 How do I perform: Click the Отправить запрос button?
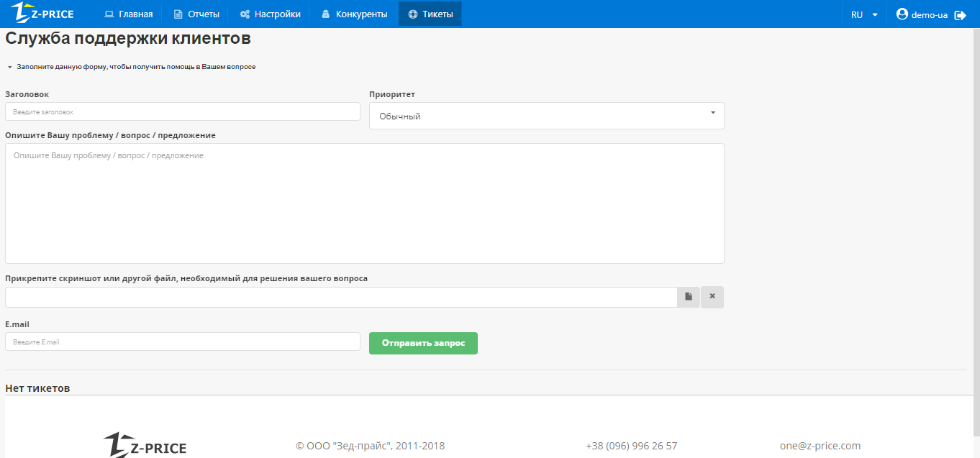click(423, 343)
